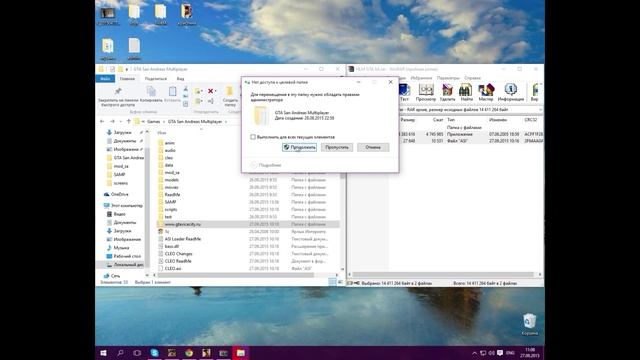This screenshot has width=640, height=360.
Task: Open WinRAR Wizard (Мастер) toolbar icon
Action: [486, 92]
